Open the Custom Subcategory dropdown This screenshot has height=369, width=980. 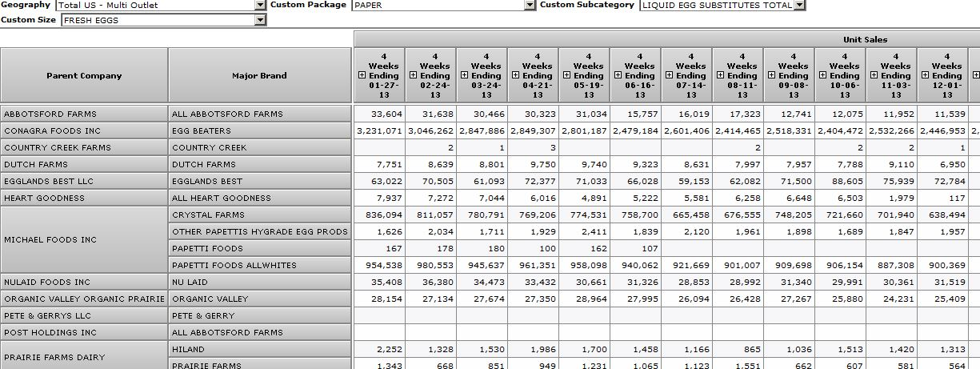point(799,6)
